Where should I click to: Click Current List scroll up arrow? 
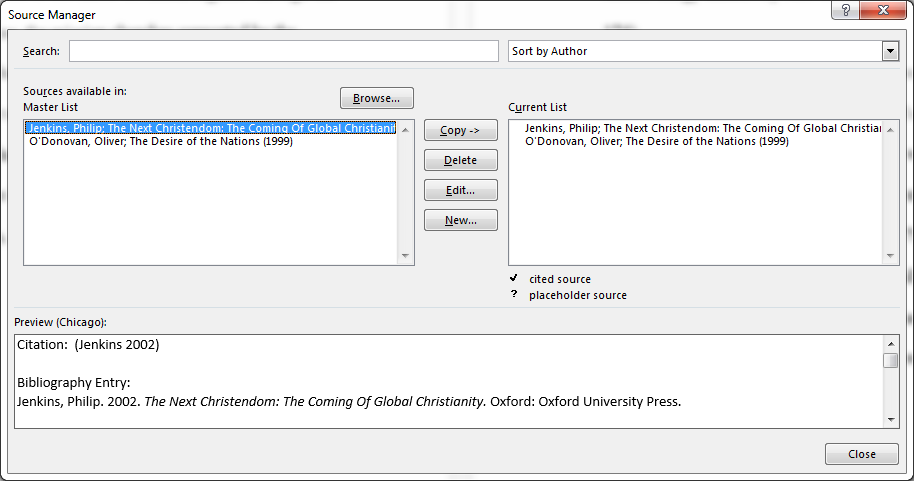(x=890, y=129)
